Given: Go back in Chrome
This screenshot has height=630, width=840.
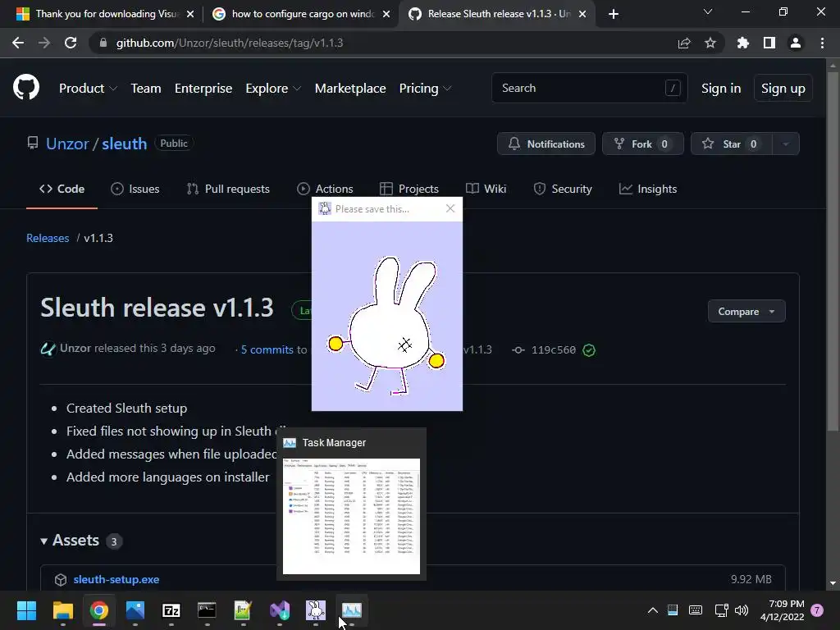Looking at the screenshot, I should coord(18,43).
